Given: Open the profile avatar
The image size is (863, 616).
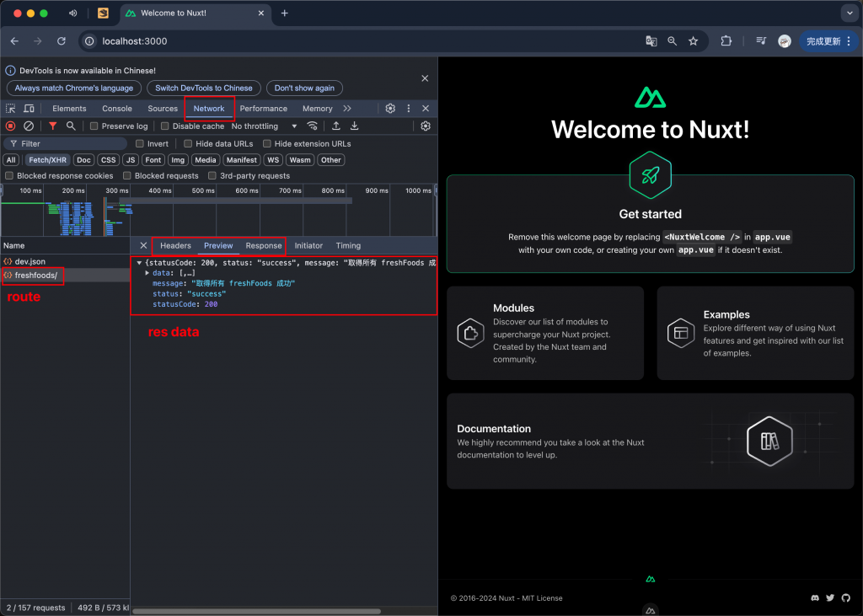Looking at the screenshot, I should coord(785,41).
